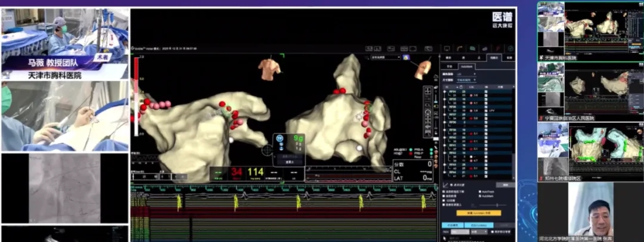Click the monitor display icon in top toolbar

pyautogui.click(x=447, y=48)
